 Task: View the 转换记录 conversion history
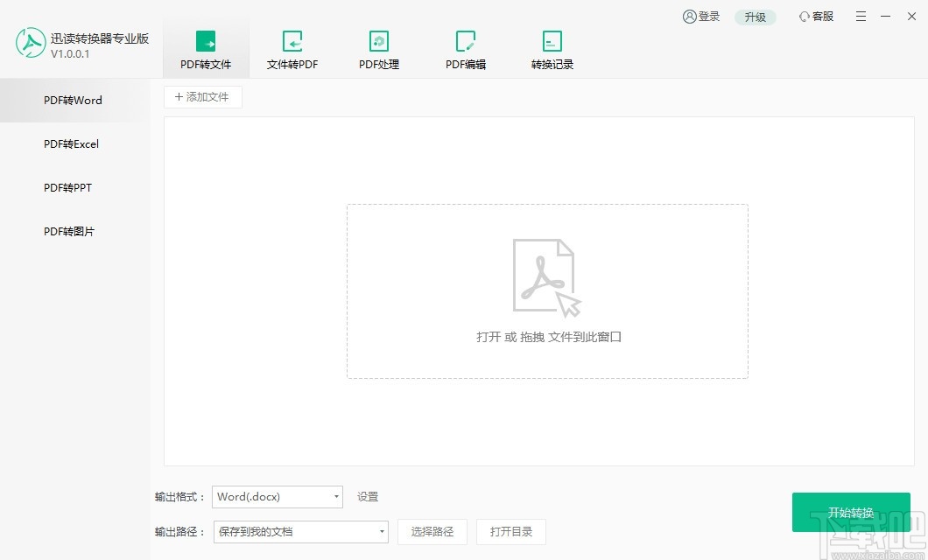point(552,48)
